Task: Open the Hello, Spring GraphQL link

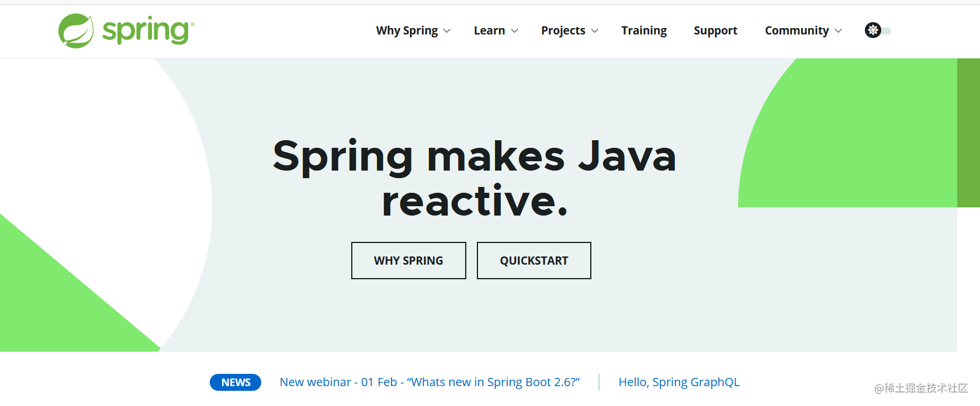Action: [679, 382]
